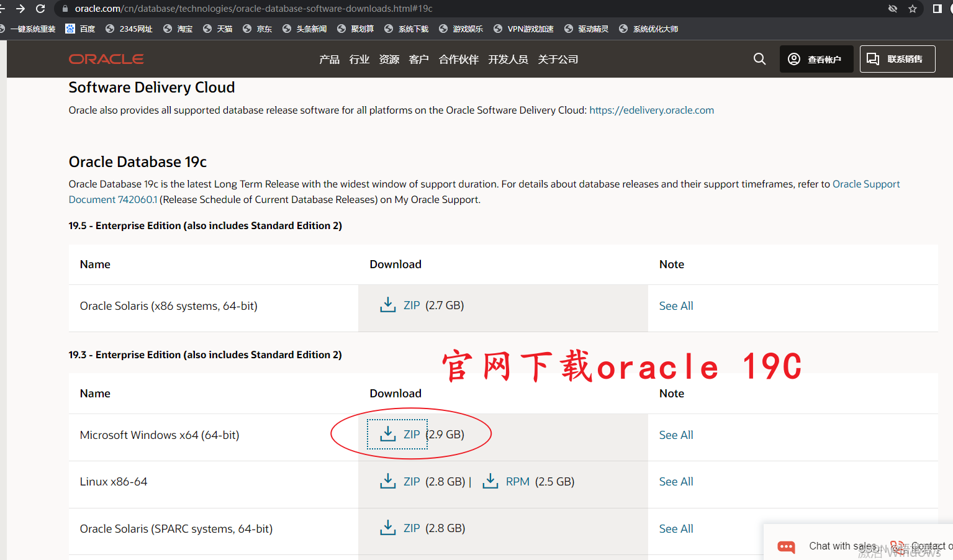This screenshot has width=953, height=560.
Task: Open the edelivery.oracle.com link
Action: point(651,110)
